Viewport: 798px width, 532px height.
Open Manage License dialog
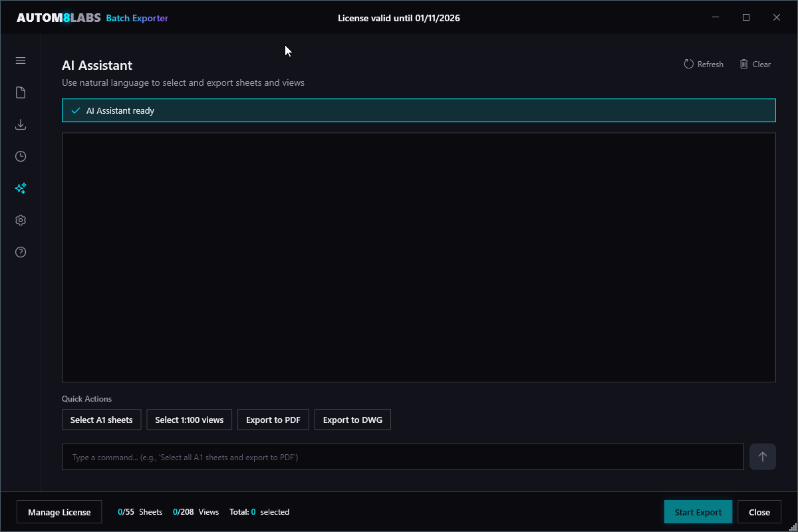(x=59, y=511)
